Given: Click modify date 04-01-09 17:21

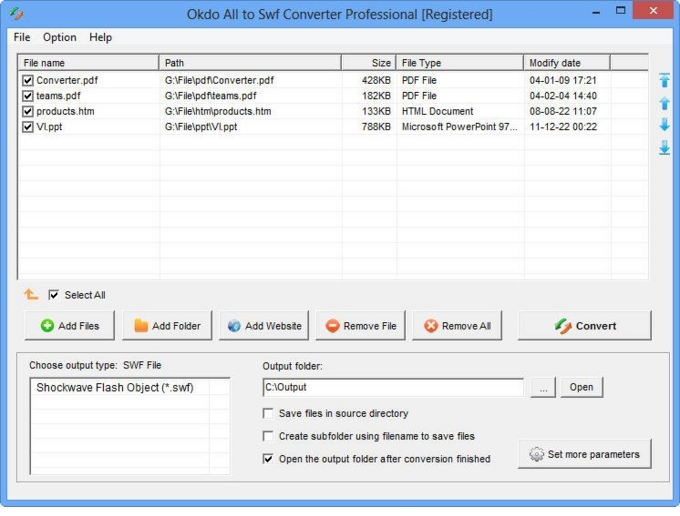Looking at the screenshot, I should click(x=563, y=80).
